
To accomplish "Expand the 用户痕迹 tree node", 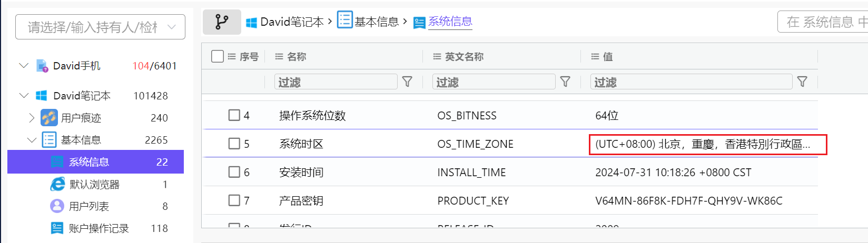I will point(32,118).
